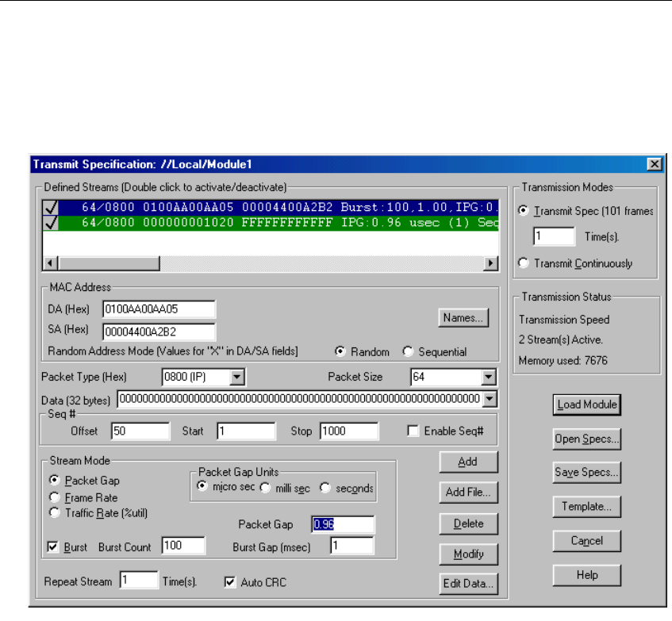The width and height of the screenshot is (672, 621).
Task: Close the Transmit Specification dialog
Action: point(655,164)
